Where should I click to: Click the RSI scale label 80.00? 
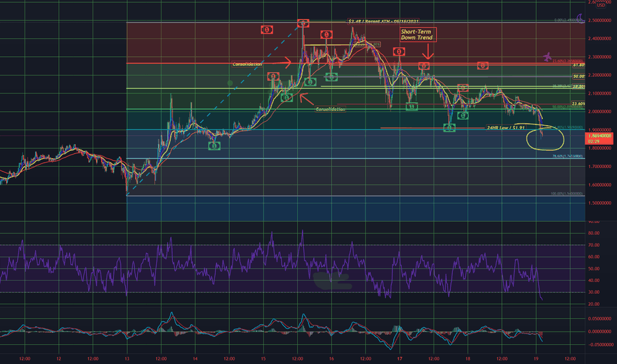pos(594,233)
